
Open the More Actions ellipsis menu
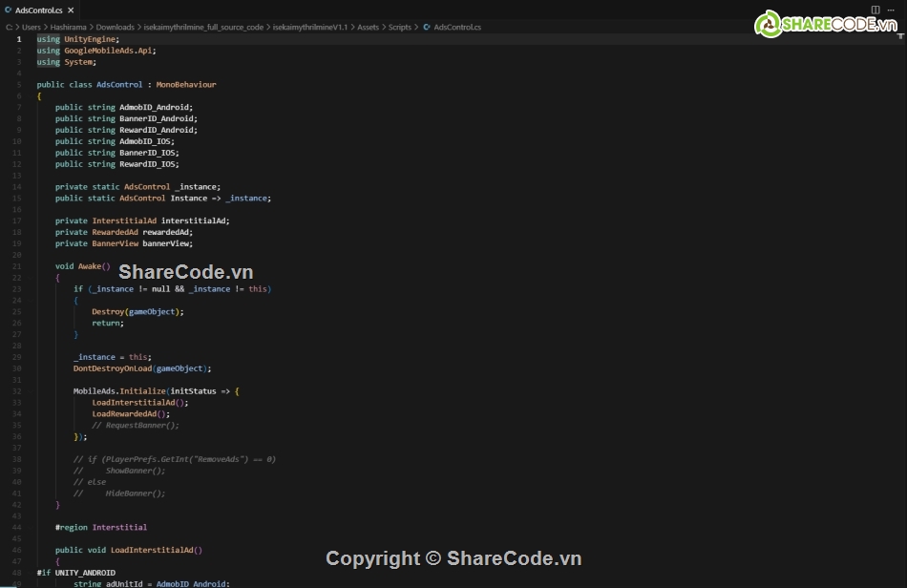click(x=891, y=10)
